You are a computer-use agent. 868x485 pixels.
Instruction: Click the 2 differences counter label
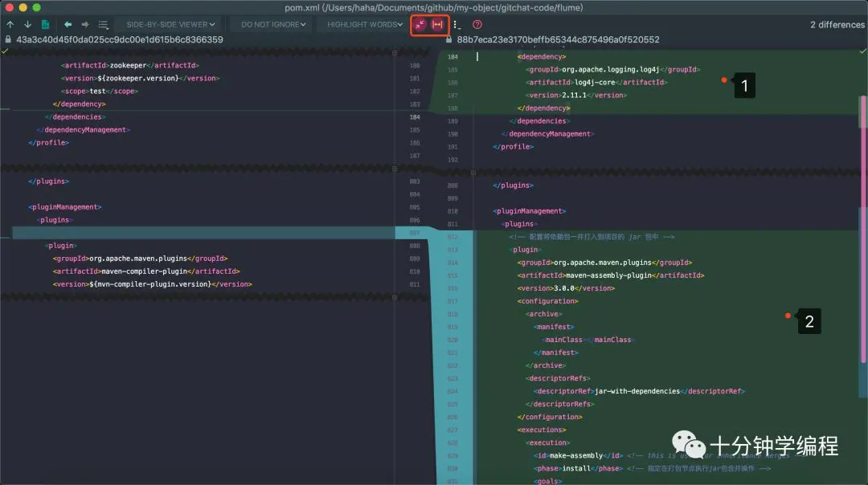point(837,24)
